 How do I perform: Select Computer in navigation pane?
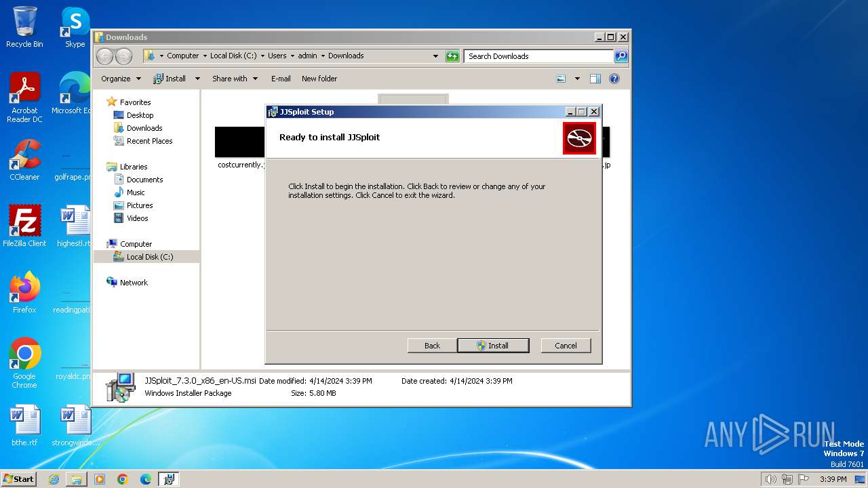tap(136, 244)
